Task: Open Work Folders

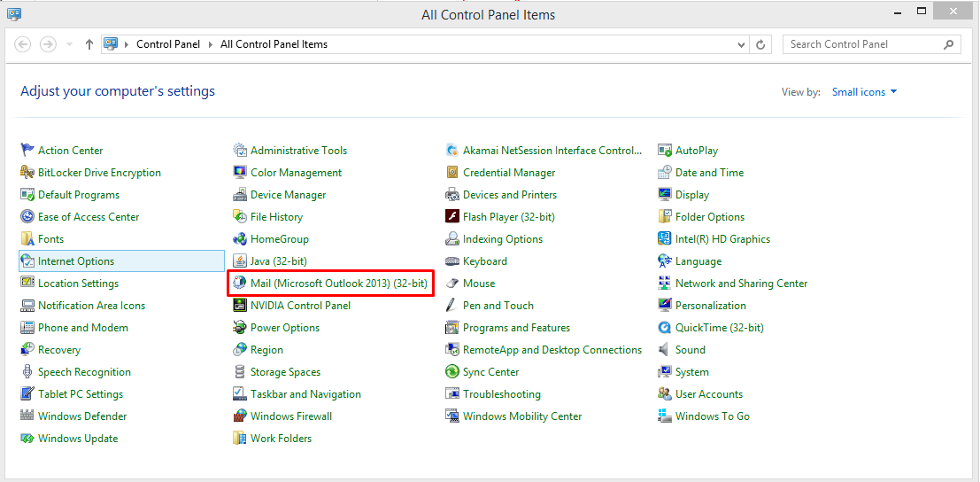Action: 282,439
